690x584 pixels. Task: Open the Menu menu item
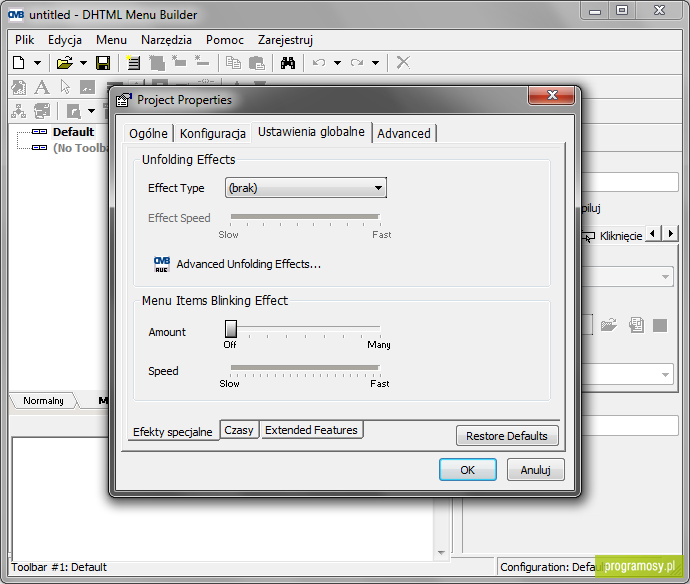pyautogui.click(x=111, y=40)
